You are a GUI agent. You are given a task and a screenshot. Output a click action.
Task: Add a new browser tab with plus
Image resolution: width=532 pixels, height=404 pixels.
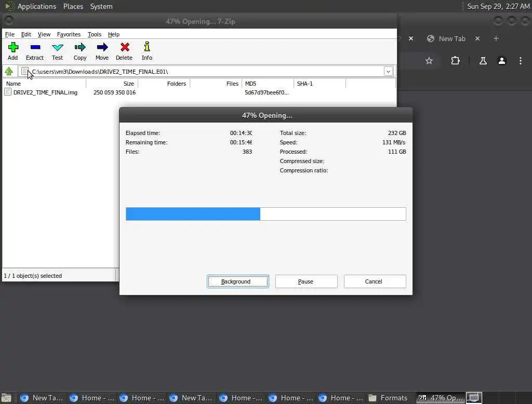tap(496, 38)
